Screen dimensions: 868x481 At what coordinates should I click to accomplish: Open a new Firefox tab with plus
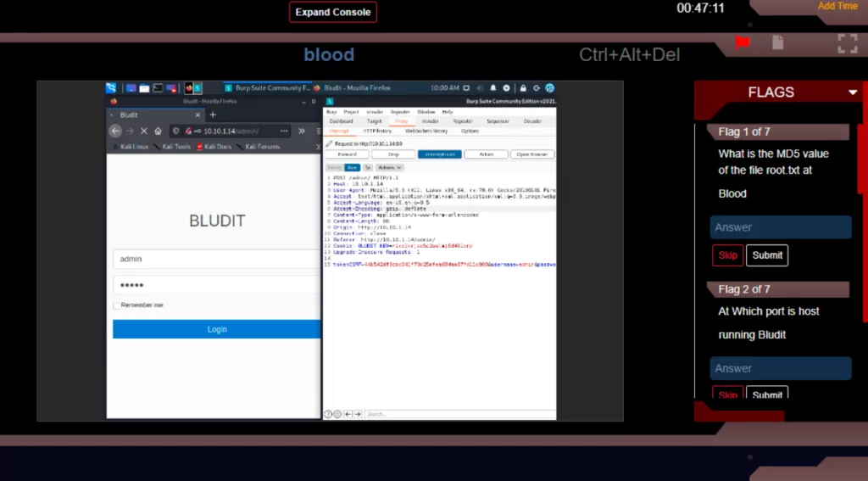pos(213,115)
